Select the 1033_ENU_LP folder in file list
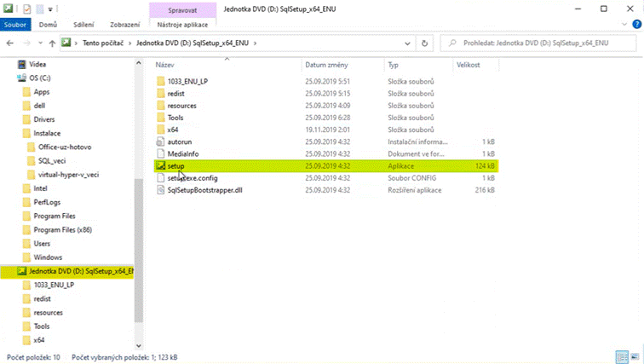Viewport: 644px width, 364px height. click(x=187, y=81)
